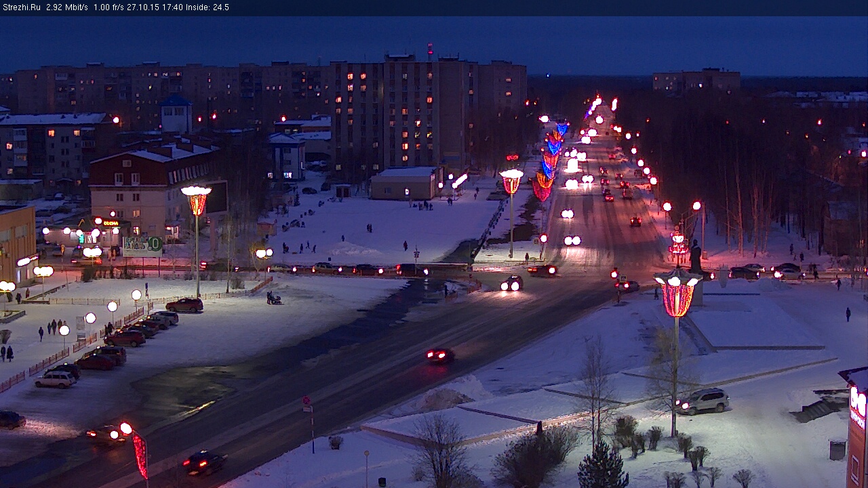Click the "1.00 fr/s" frame rate text
868x488 pixels.
pos(108,7)
